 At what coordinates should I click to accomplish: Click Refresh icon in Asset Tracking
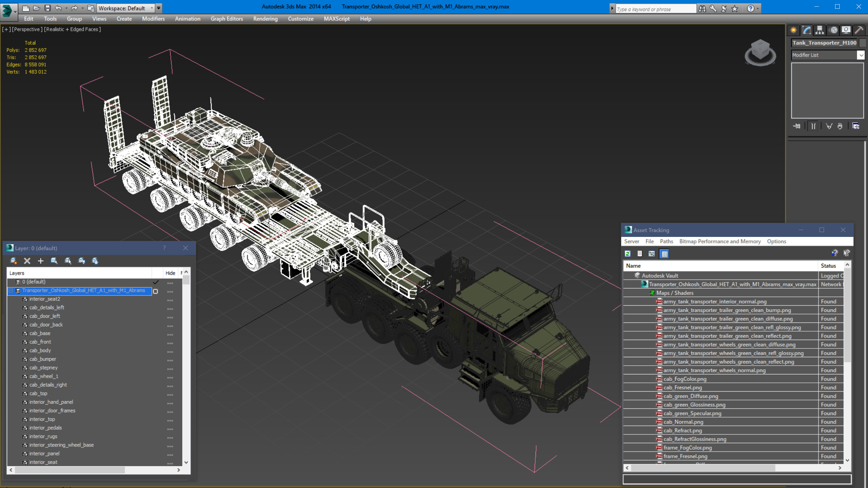(627, 254)
